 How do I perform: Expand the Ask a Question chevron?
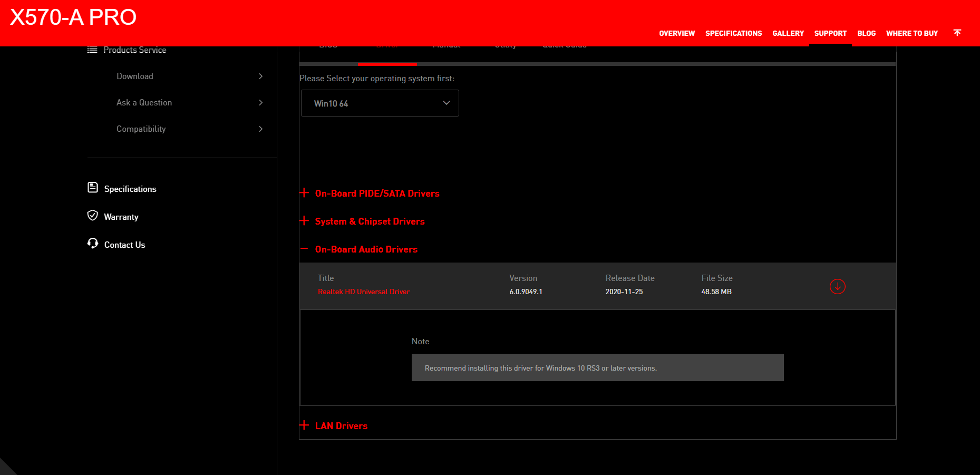pos(260,103)
